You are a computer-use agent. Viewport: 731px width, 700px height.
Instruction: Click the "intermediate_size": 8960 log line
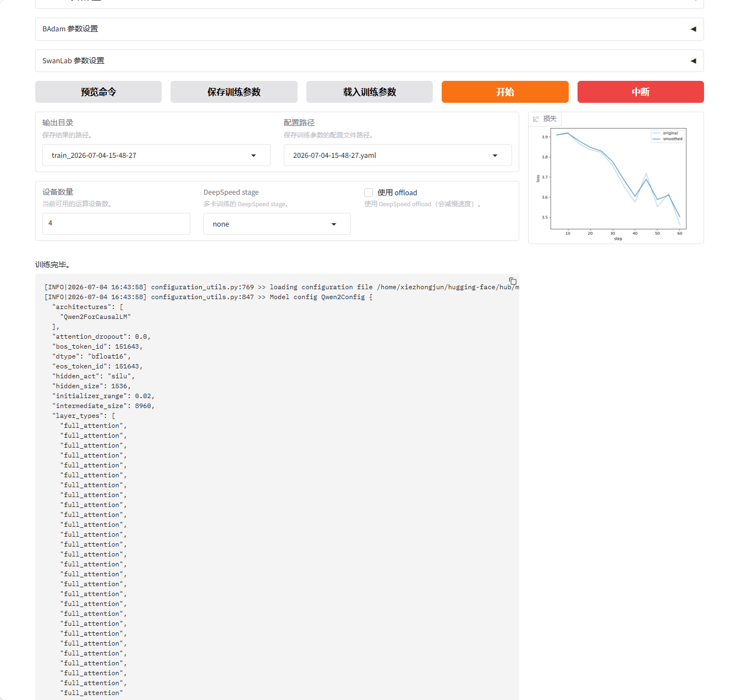click(x=103, y=406)
